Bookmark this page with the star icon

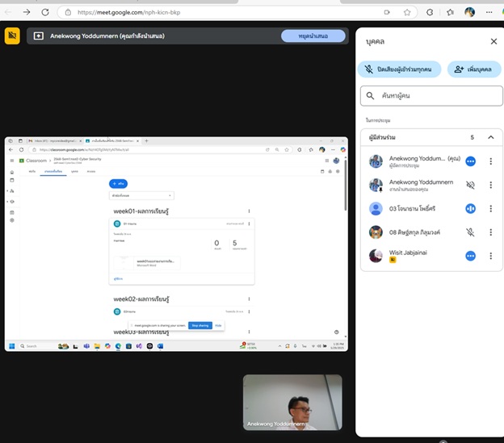(x=407, y=12)
